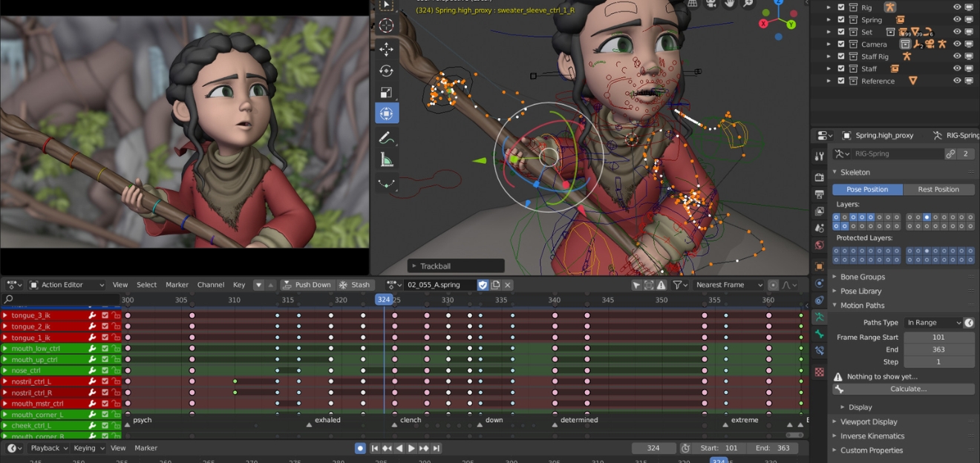Screen dimensions: 980x463
Task: Open the Key menu in Action Editor
Action: (239, 285)
